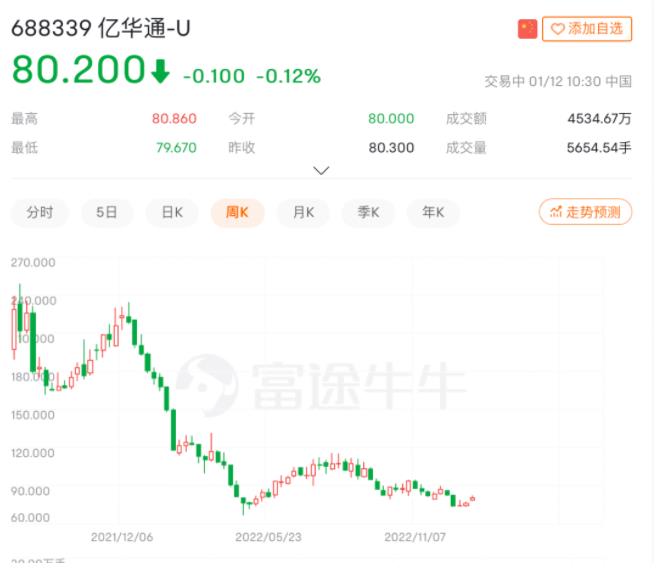This screenshot has width=662, height=572.
Task: Switch to 日K chart view
Action: click(172, 212)
